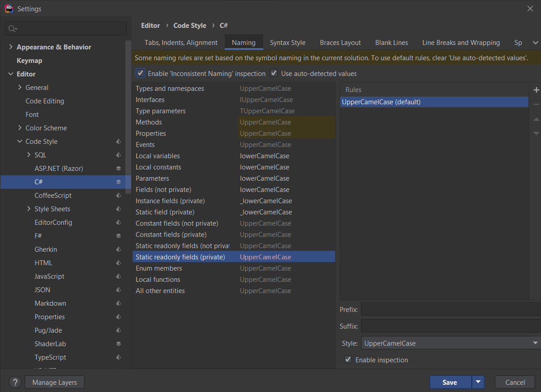Open the Blank Lines tab
Image resolution: width=541 pixels, height=392 pixels.
pos(392,43)
